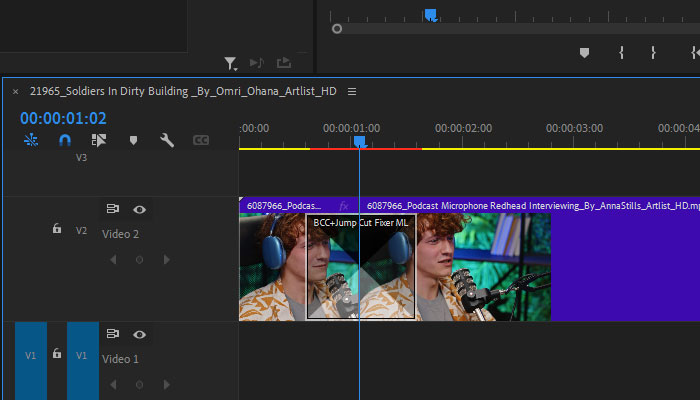Select the BCC+Jump Cut Fixer ML transition

(x=361, y=267)
